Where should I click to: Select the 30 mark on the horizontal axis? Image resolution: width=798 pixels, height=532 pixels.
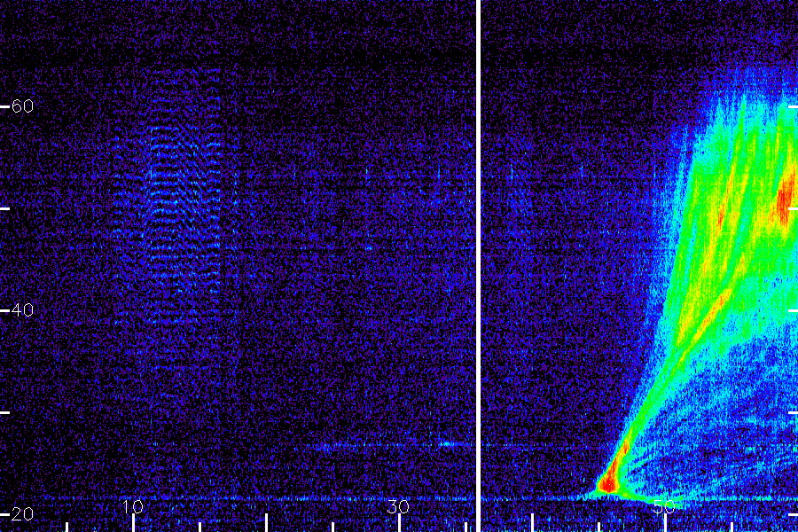point(398,506)
